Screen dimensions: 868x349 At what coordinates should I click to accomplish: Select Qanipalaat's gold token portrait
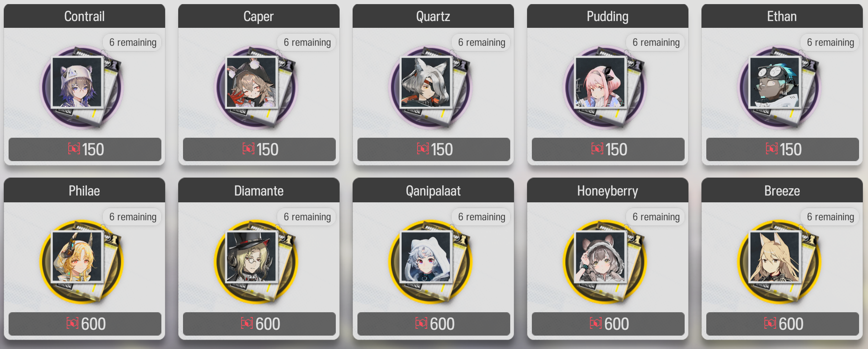[430, 262]
